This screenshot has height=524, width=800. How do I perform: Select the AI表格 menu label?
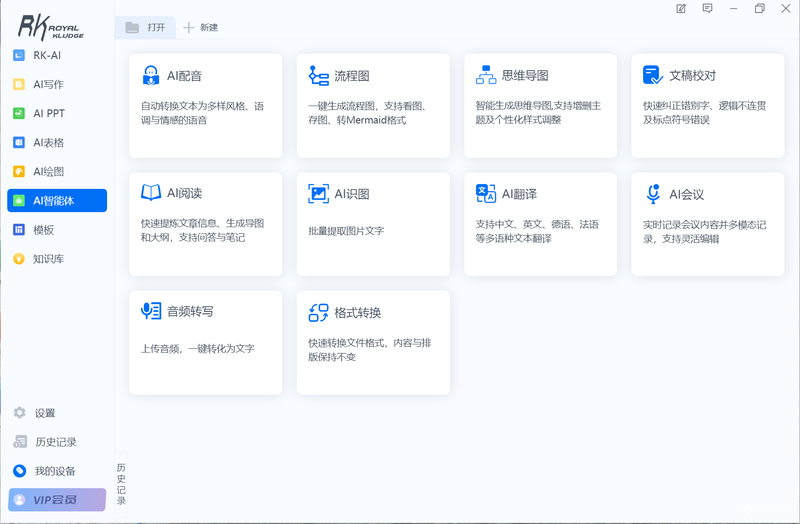(48, 142)
